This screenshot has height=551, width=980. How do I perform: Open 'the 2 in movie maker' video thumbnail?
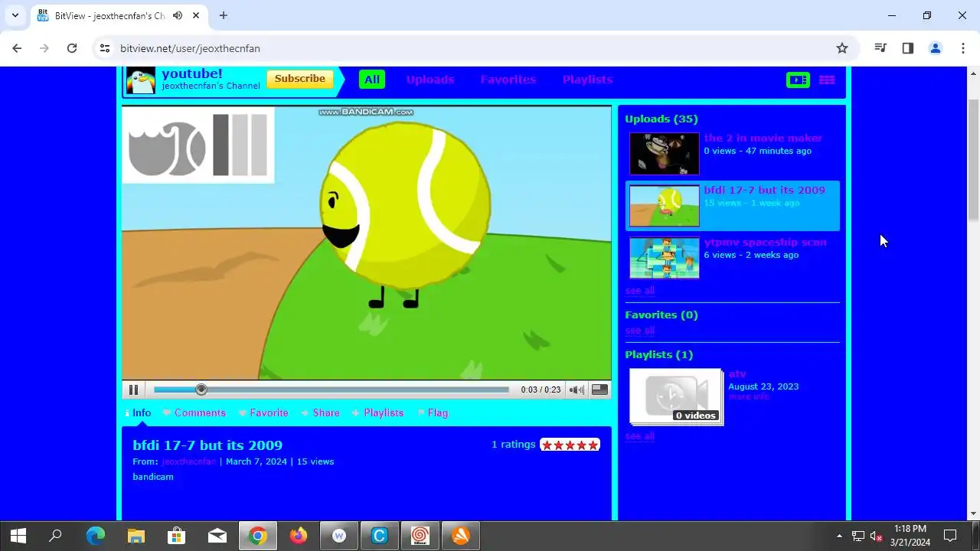[664, 154]
